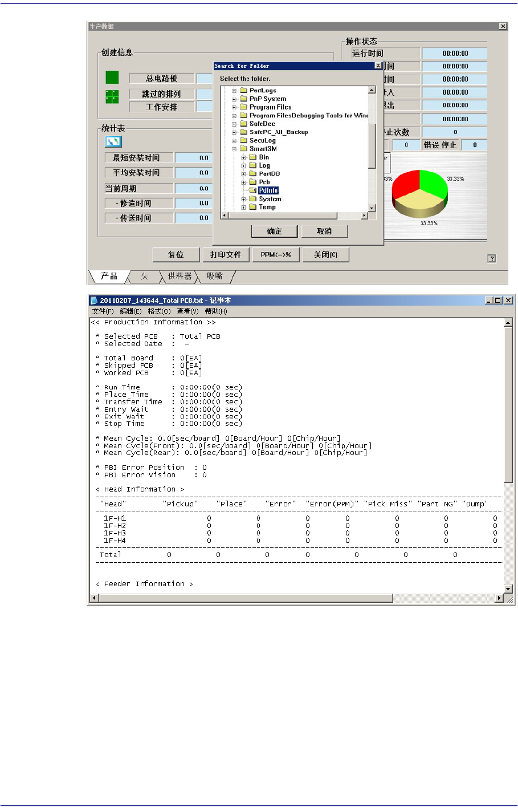This screenshot has width=518, height=812.
Task: Click Notepad horizontal scrollbar right arrow
Action: (500, 598)
